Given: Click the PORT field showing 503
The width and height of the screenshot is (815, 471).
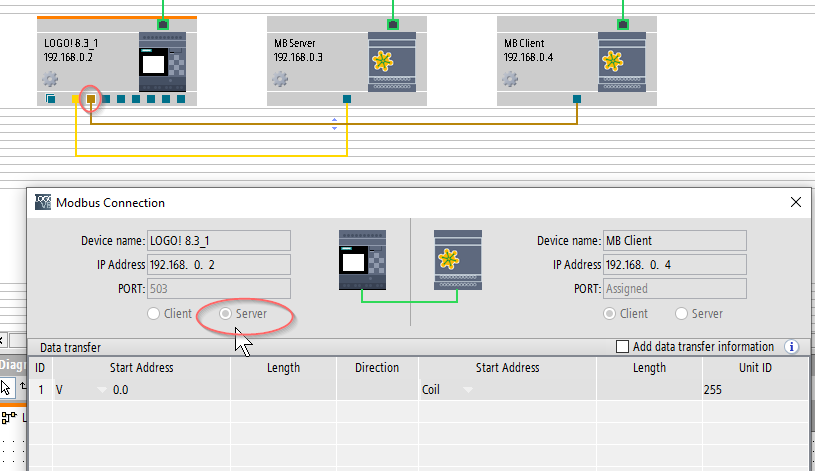Looking at the screenshot, I should (219, 289).
